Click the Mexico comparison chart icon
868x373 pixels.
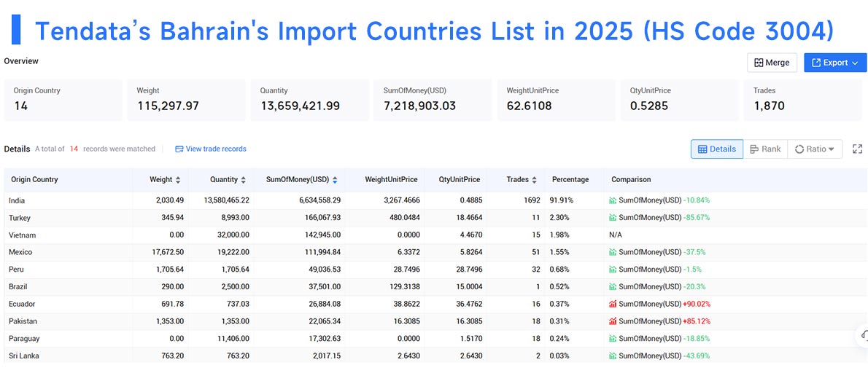[613, 252]
